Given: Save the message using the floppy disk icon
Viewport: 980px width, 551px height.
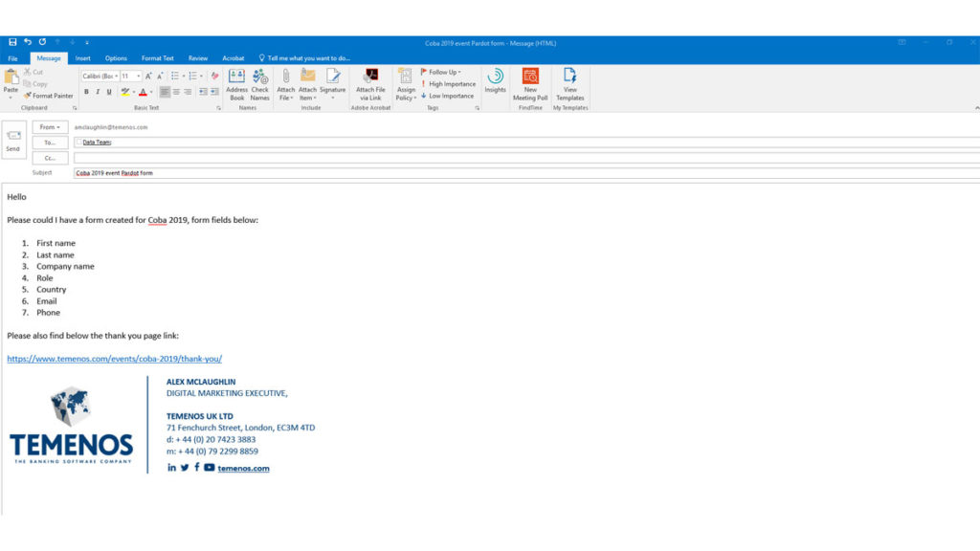Looking at the screenshot, I should coord(12,42).
